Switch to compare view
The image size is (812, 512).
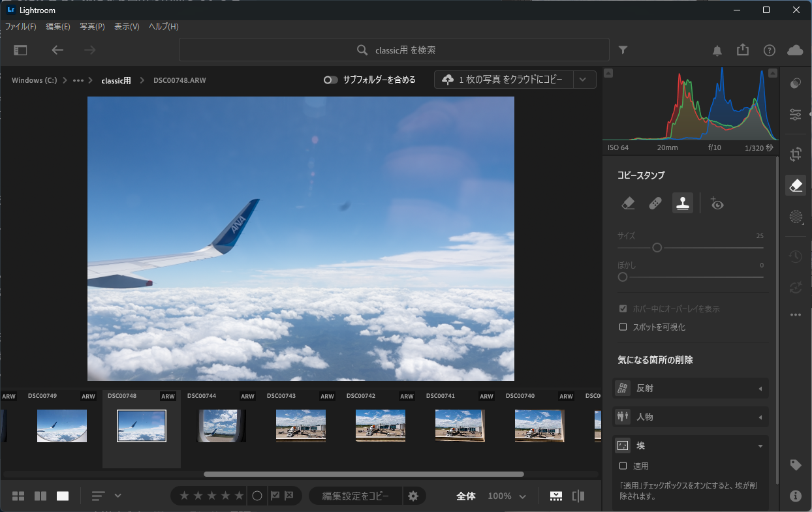click(40, 496)
